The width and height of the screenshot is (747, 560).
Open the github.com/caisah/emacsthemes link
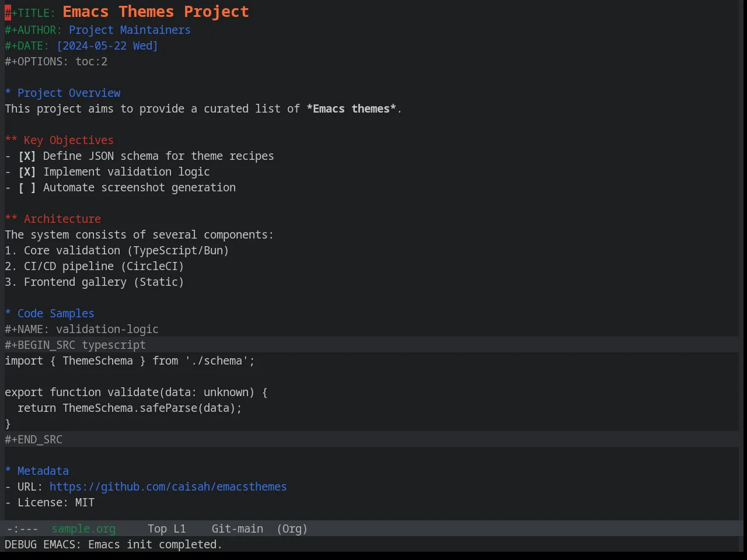168,487
